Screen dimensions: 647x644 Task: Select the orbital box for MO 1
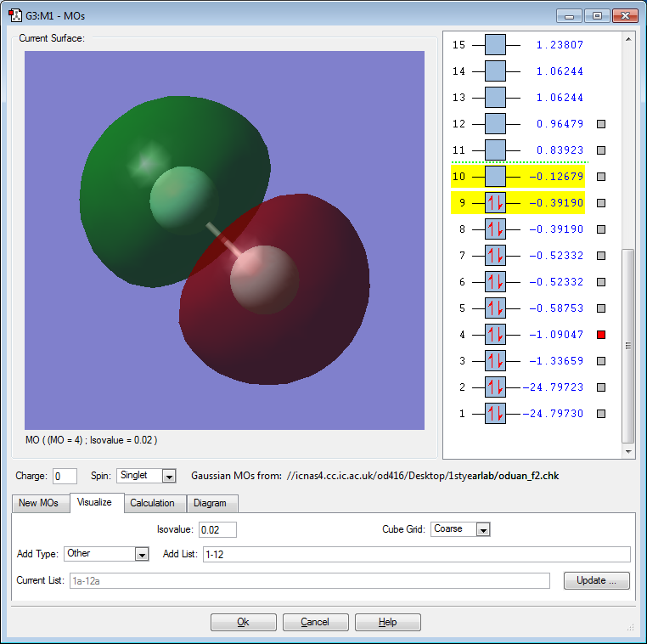[495, 413]
